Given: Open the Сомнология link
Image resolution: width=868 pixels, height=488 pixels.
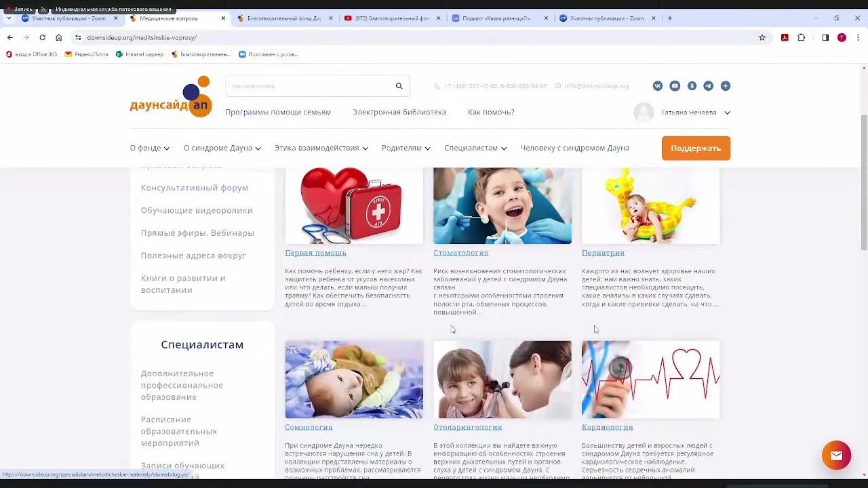Looking at the screenshot, I should [309, 428].
